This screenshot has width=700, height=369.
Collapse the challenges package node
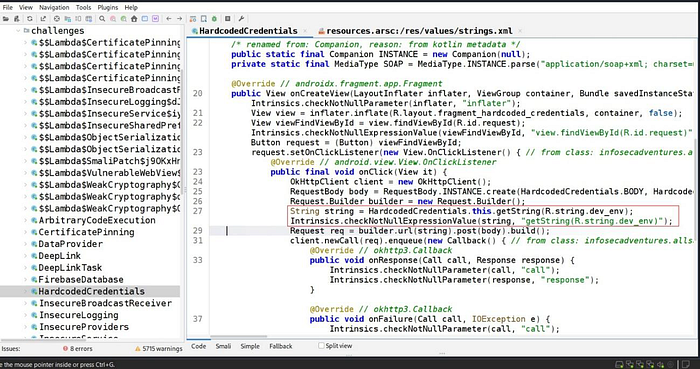point(18,31)
